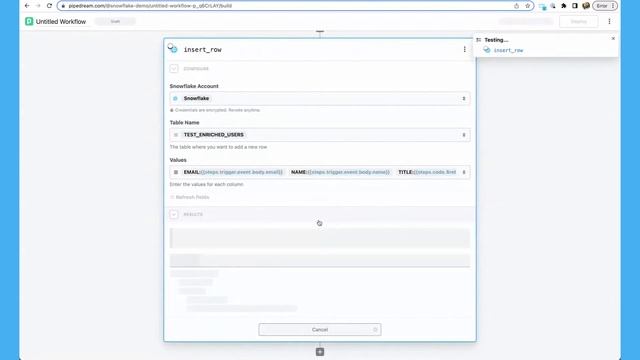Open the Snowflake Account dropdown
This screenshot has width=640, height=360.
click(x=320, y=98)
